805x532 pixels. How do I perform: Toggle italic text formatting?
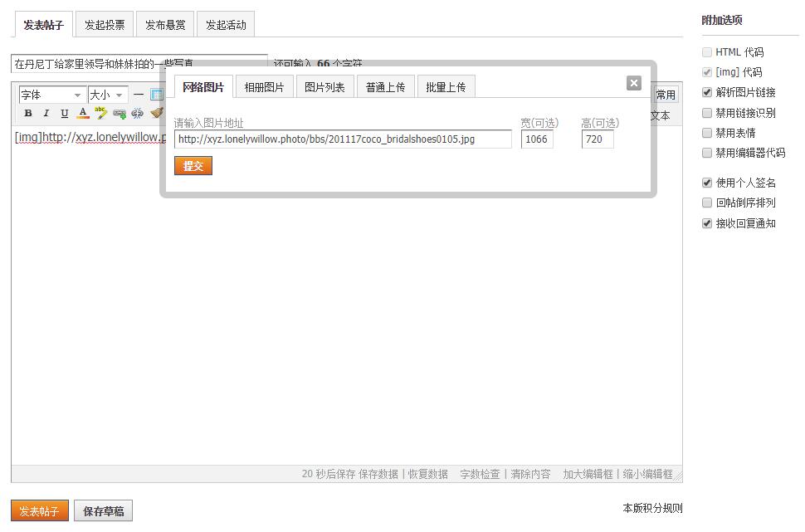point(46,114)
